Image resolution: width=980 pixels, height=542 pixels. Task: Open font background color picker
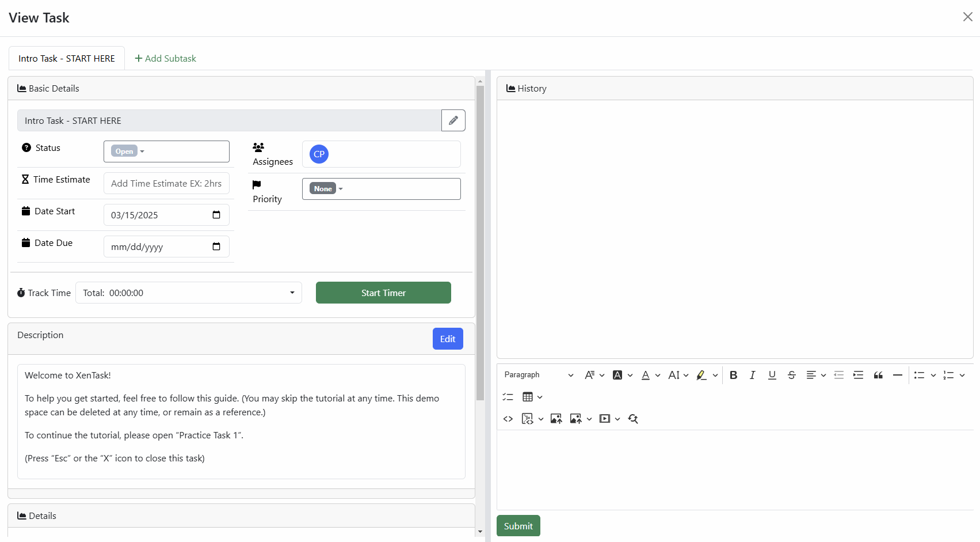pos(623,375)
